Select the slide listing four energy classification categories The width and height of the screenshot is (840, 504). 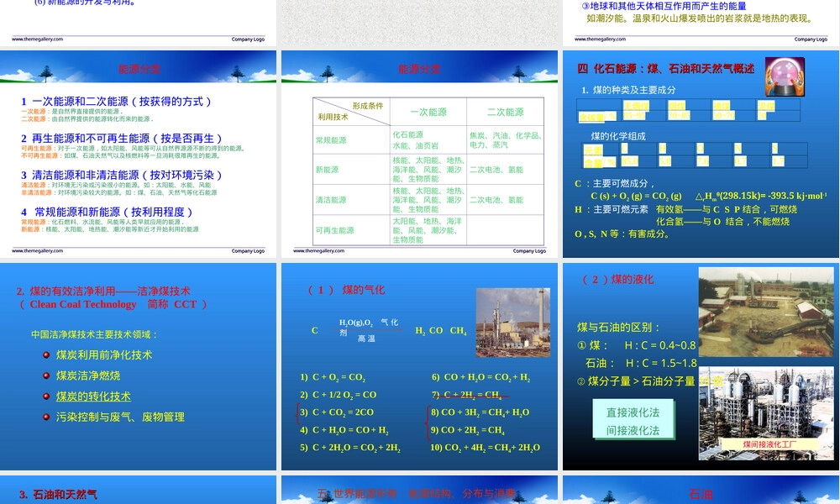139,154
